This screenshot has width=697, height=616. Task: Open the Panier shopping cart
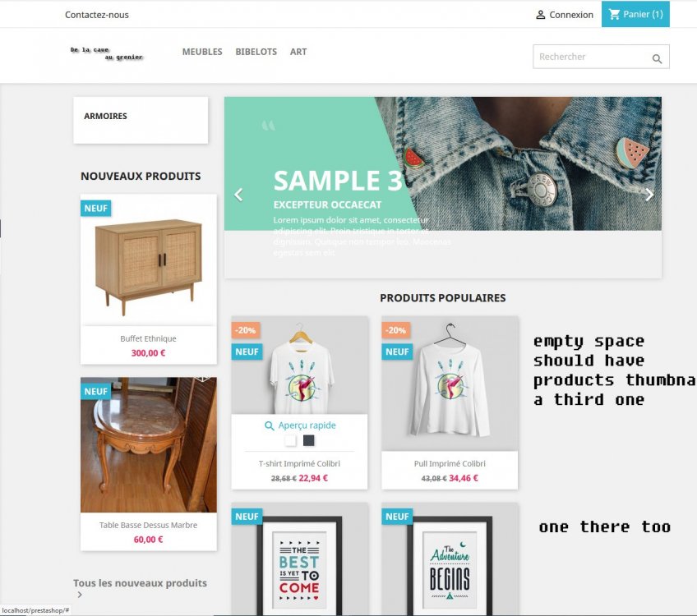coord(635,14)
